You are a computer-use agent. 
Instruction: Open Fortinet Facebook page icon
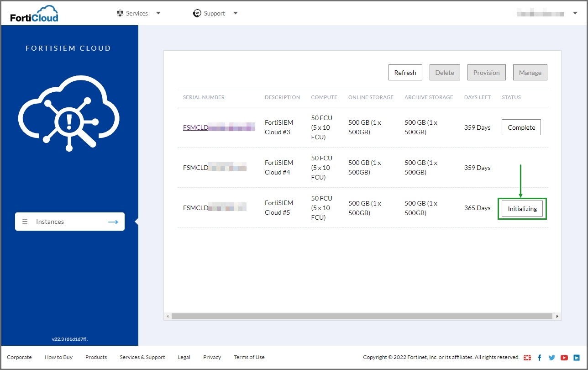540,358
